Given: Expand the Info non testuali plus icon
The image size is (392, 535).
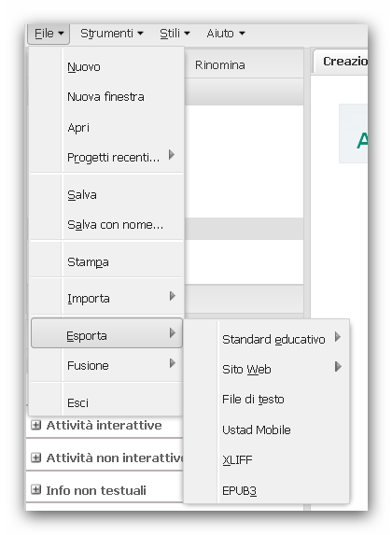Looking at the screenshot, I should pos(35,490).
